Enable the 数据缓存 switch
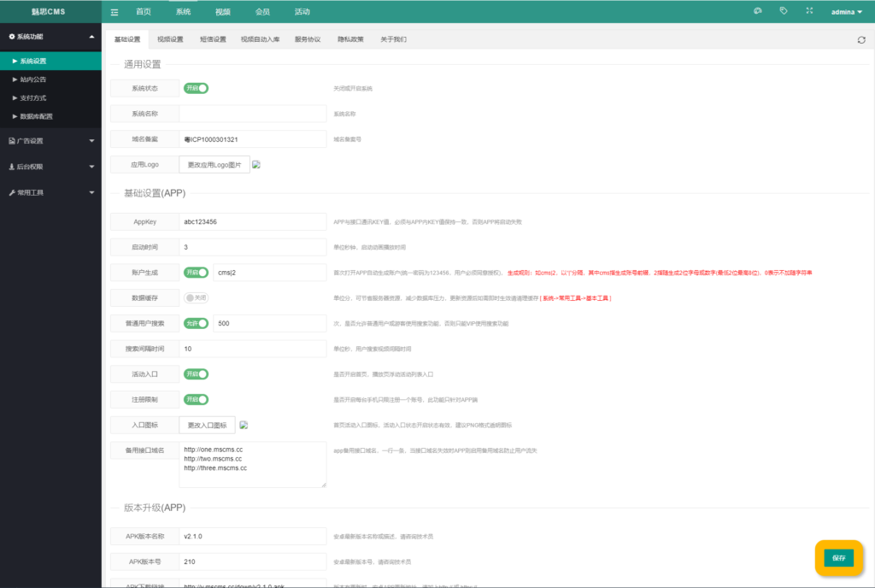The width and height of the screenshot is (875, 588). pos(195,297)
